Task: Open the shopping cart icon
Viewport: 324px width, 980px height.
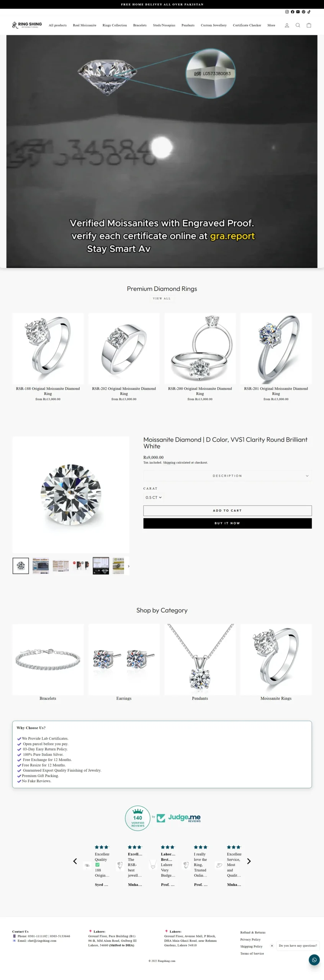Action: click(309, 25)
